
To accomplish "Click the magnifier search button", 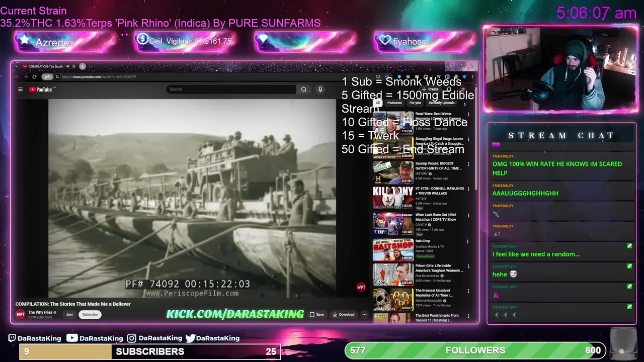I will [304, 89].
